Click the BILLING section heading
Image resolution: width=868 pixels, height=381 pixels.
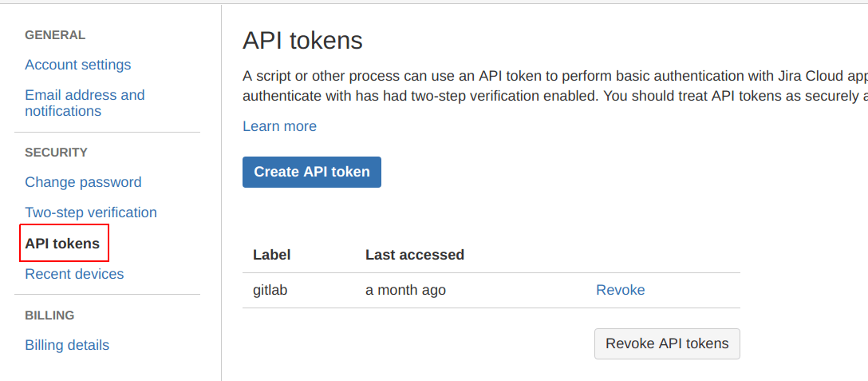click(49, 316)
